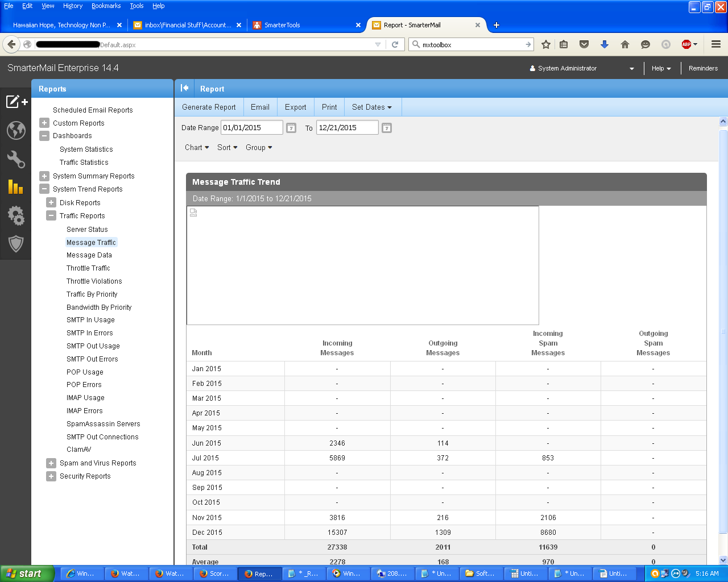Image resolution: width=728 pixels, height=582 pixels.
Task: Expand Spam and Virus Reports node
Action: [x=51, y=463]
